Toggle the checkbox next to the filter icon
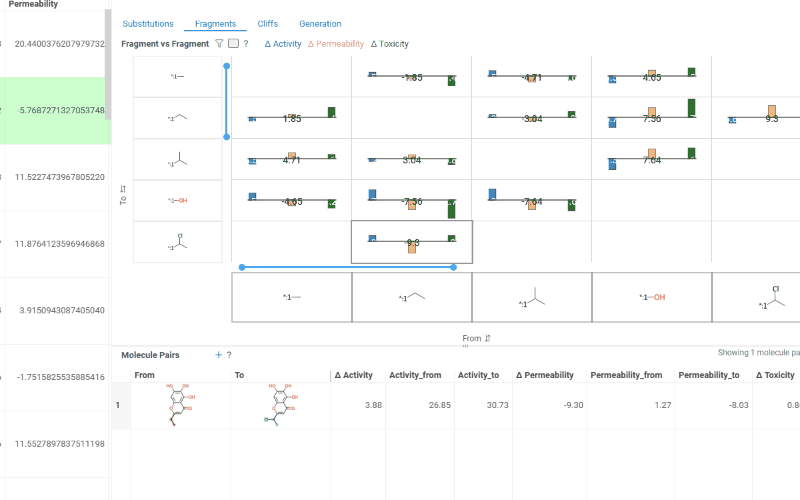 coord(233,44)
